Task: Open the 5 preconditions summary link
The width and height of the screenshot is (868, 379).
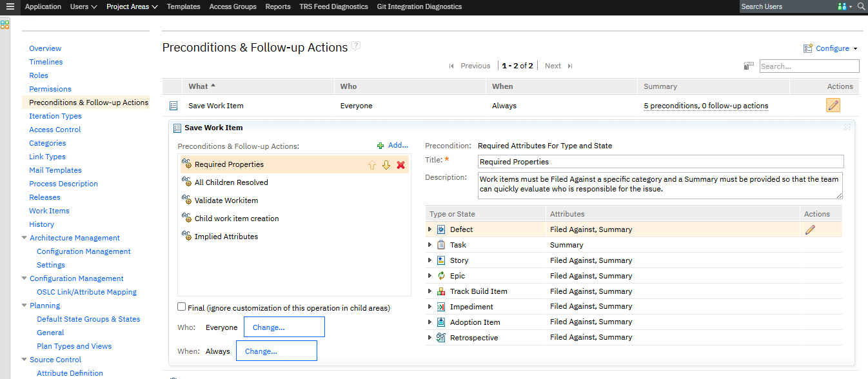Action: pyautogui.click(x=707, y=105)
